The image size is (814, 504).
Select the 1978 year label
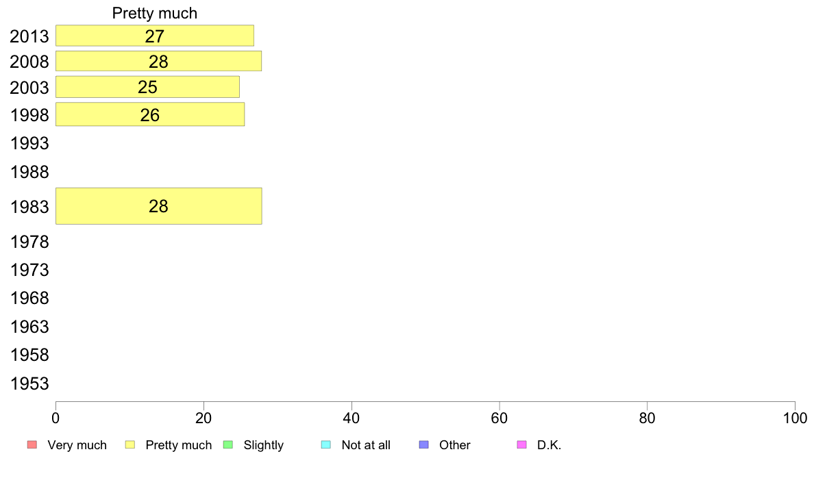[x=29, y=242]
